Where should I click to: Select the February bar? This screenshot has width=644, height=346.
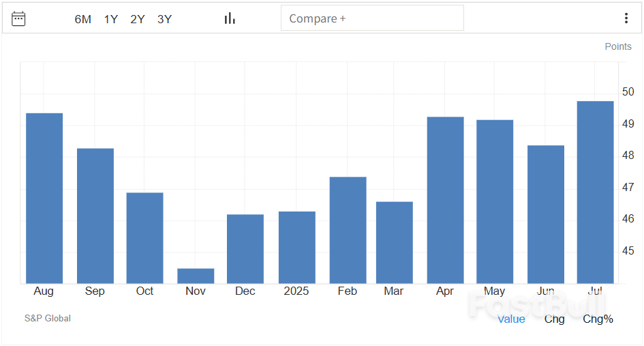point(348,230)
